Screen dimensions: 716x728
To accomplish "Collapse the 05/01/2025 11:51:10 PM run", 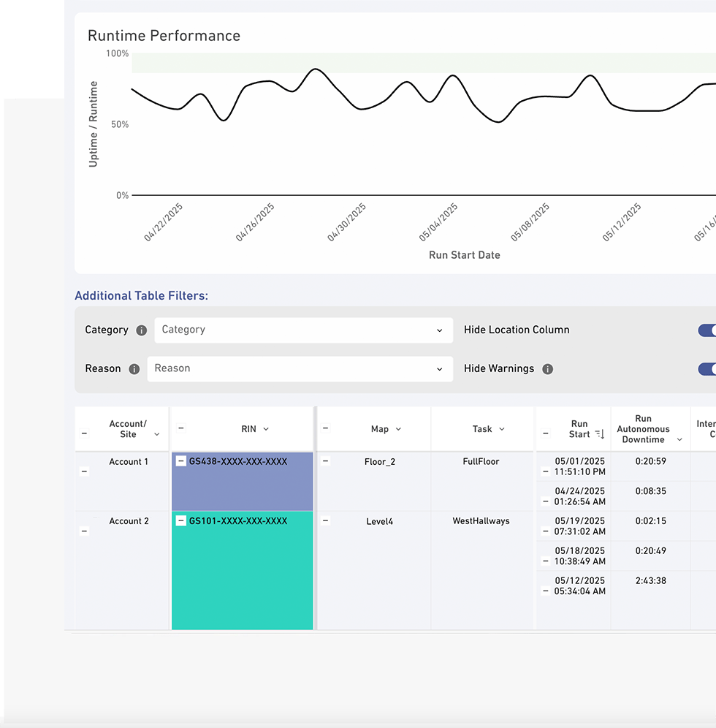I will click(546, 471).
